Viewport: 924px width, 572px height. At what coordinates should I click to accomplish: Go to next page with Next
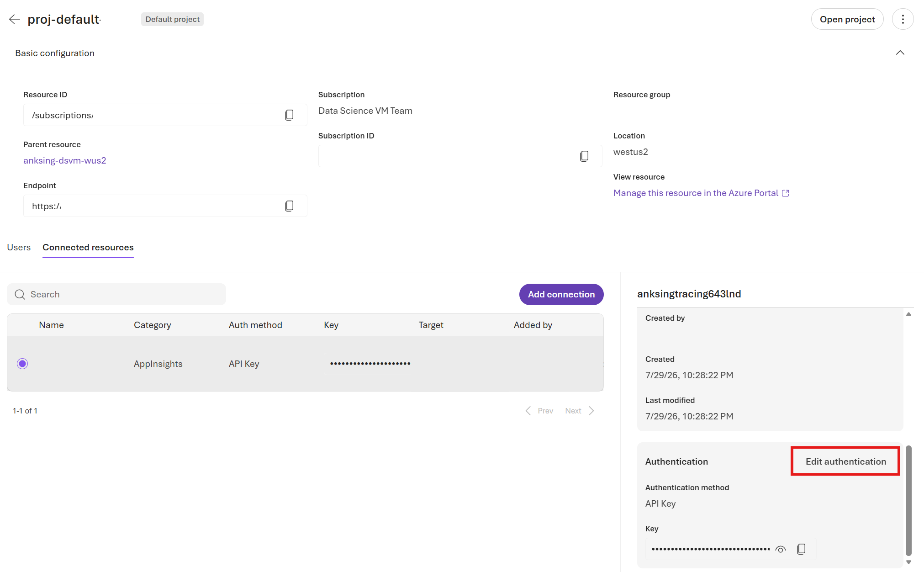(x=580, y=411)
